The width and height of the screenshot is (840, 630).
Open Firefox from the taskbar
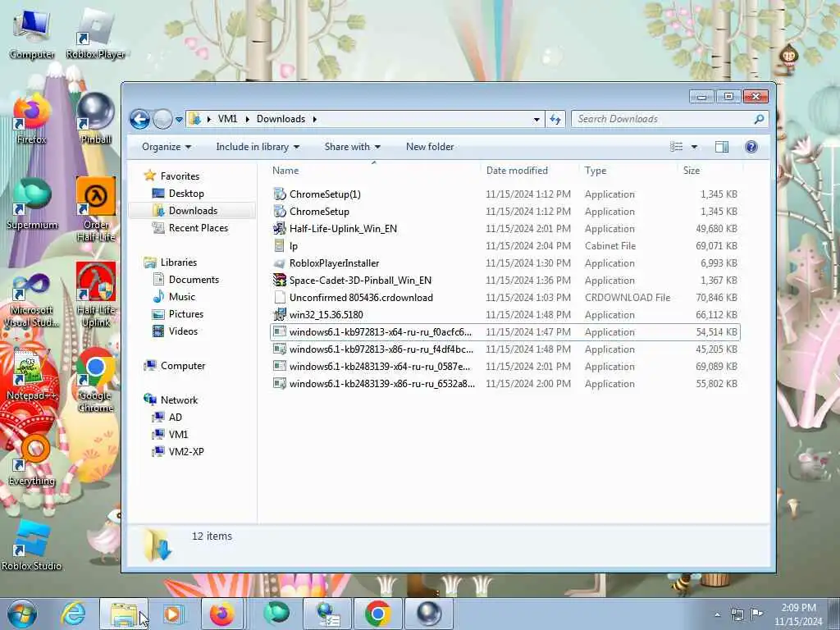(x=222, y=614)
